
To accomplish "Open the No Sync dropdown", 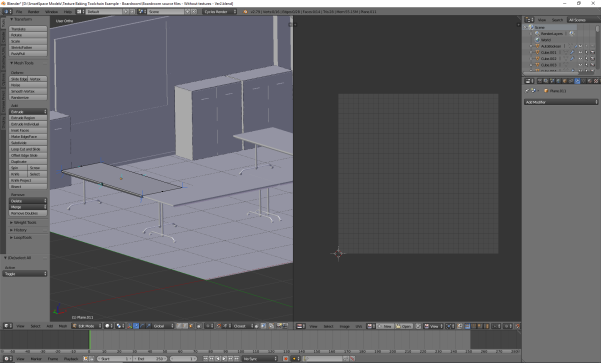I will click(x=259, y=359).
